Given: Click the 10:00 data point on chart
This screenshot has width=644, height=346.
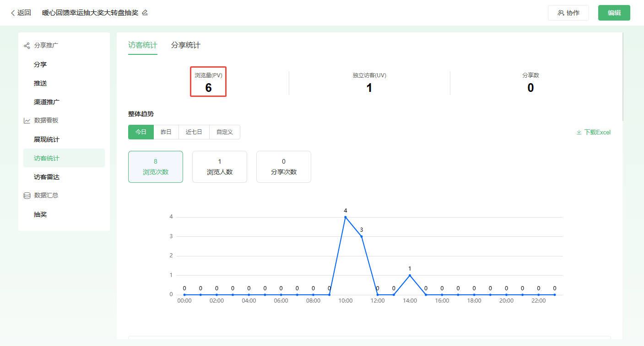Looking at the screenshot, I should click(346, 217).
